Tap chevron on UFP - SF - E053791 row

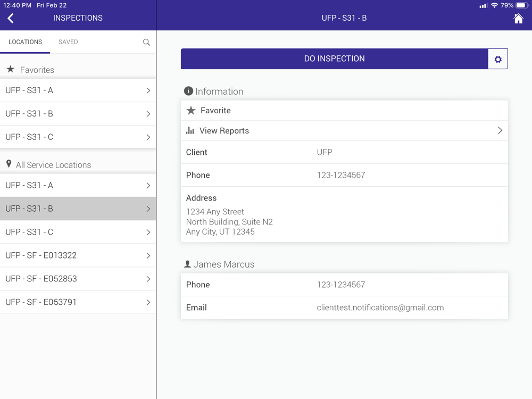148,302
